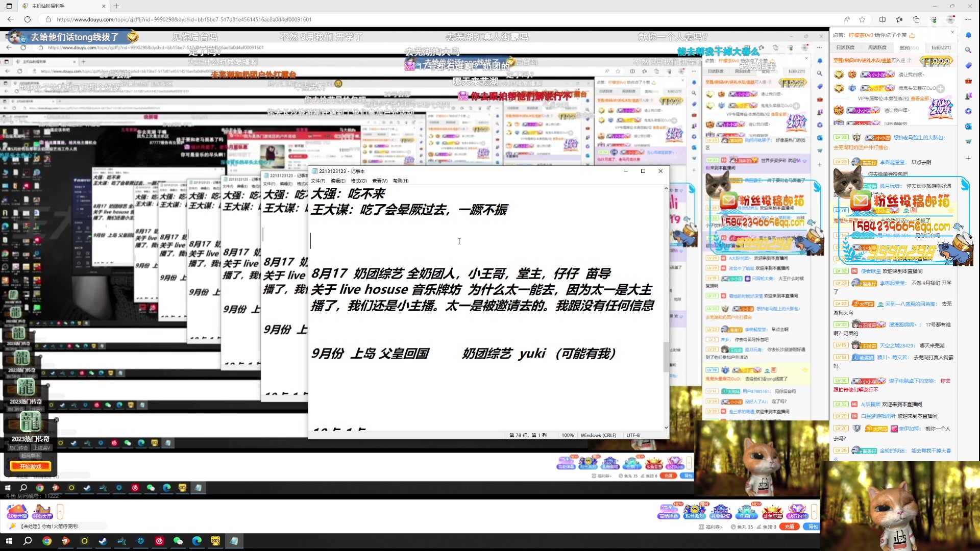Open Notepad 帮助(H) menu

[x=401, y=181]
